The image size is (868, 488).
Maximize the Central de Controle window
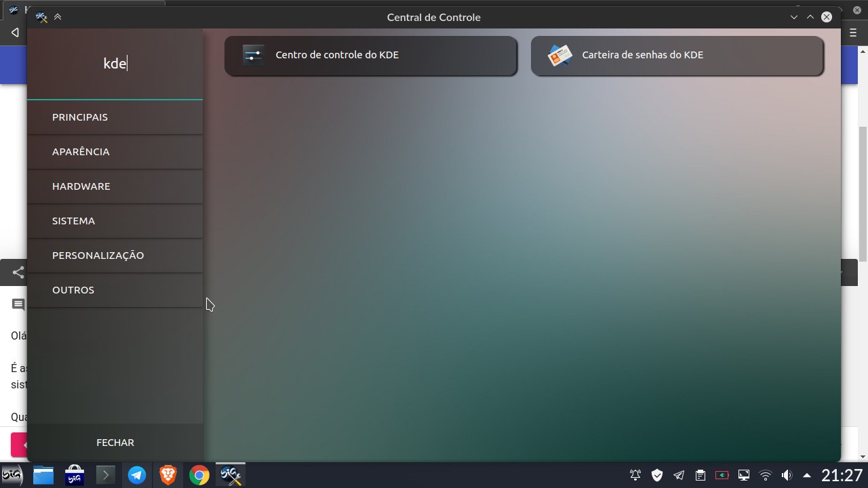tap(810, 17)
